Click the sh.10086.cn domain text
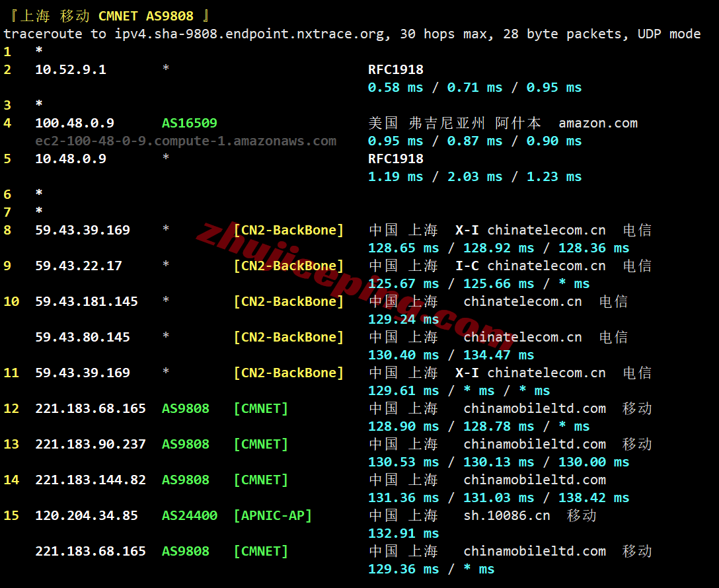719x588 pixels. (x=507, y=516)
